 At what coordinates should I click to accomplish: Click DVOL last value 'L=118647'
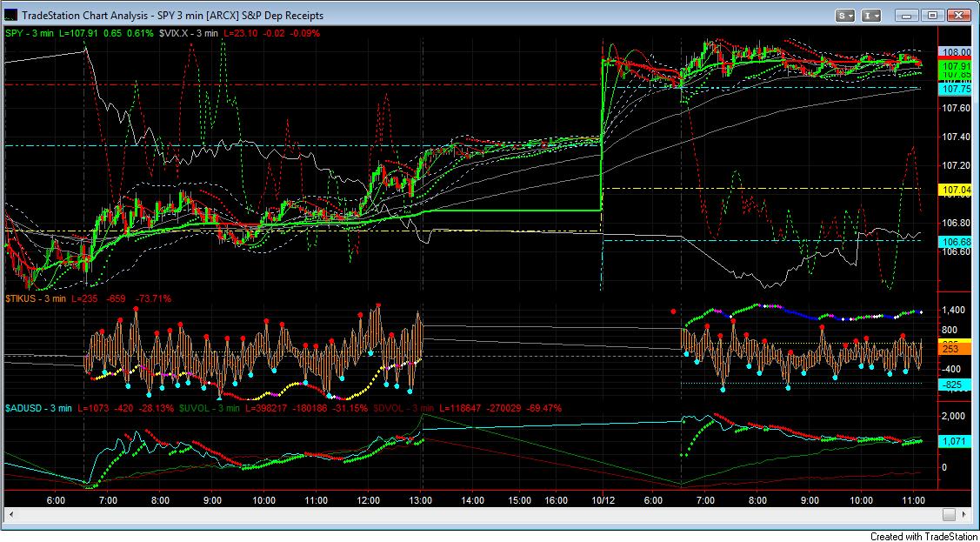pos(458,408)
